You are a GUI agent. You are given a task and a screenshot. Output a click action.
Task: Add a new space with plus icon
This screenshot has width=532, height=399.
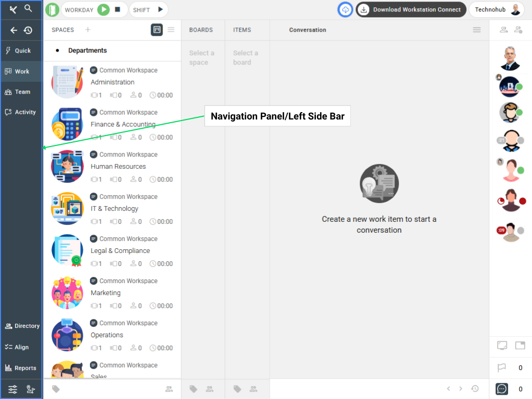88,30
